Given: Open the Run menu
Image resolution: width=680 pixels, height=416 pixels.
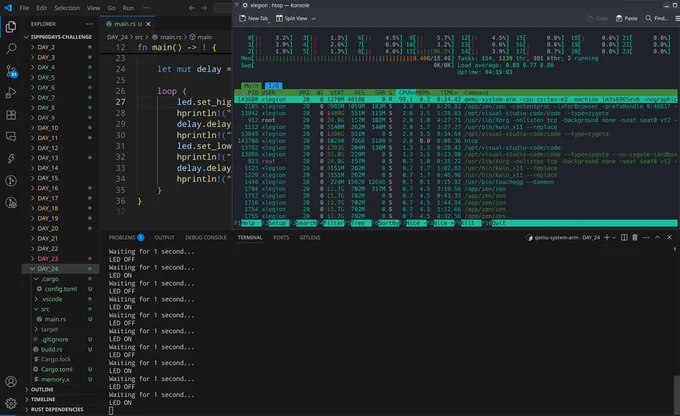Looking at the screenshot, I should (128, 8).
